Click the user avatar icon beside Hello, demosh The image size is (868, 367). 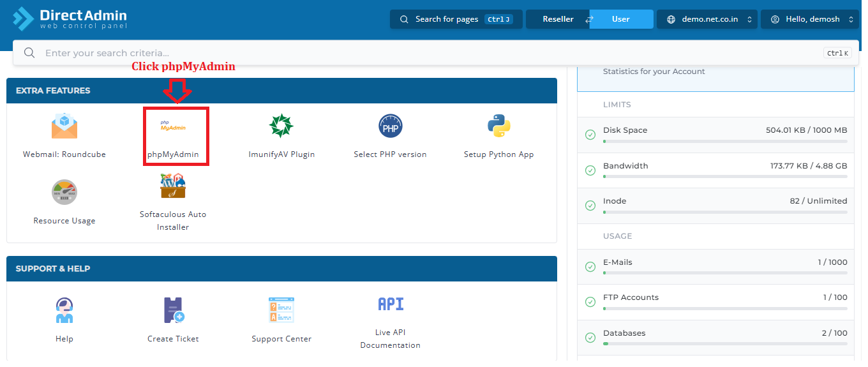click(775, 19)
